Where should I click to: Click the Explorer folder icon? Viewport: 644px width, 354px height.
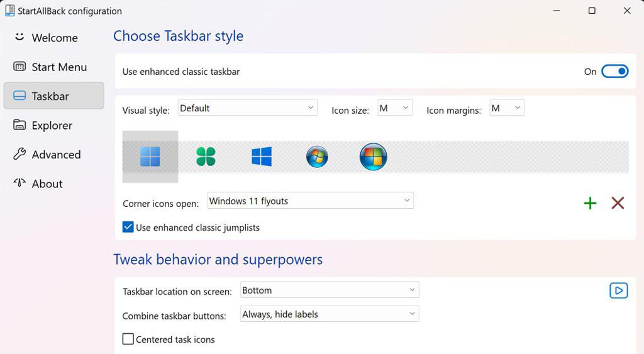pyautogui.click(x=19, y=125)
